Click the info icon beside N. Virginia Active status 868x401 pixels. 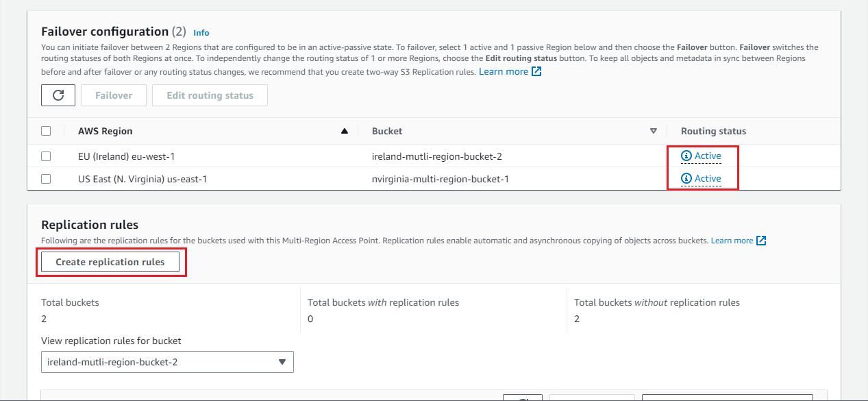(686, 178)
